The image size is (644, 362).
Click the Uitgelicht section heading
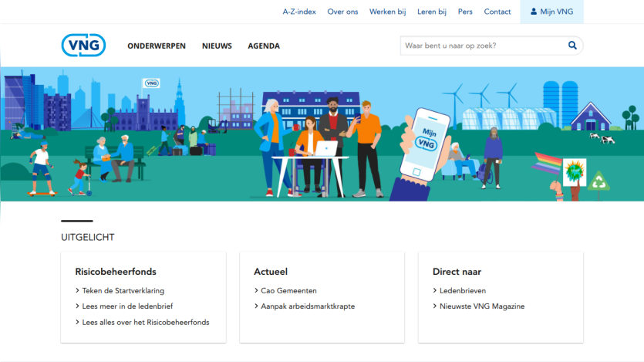87,237
